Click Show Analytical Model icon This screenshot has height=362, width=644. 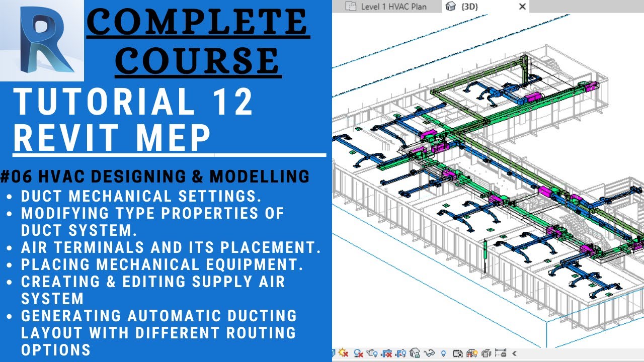click(471, 353)
